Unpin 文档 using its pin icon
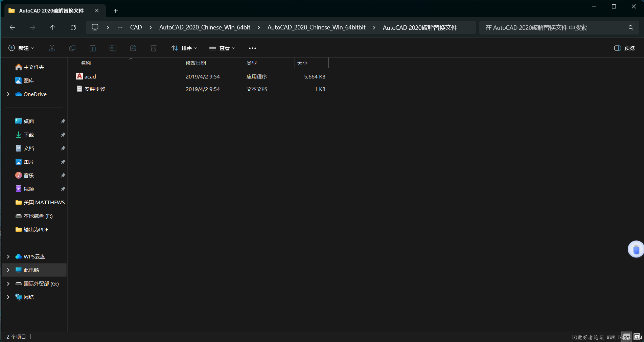Image resolution: width=644 pixels, height=342 pixels. click(x=63, y=148)
